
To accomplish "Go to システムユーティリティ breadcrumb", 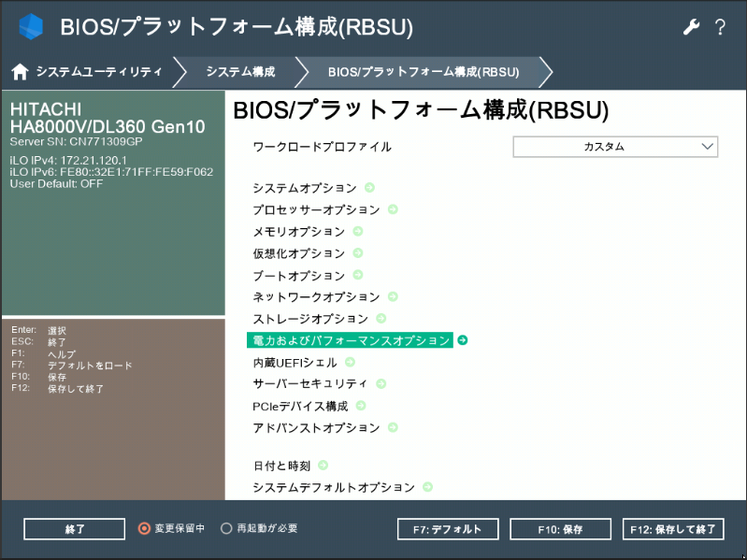I will tap(99, 72).
